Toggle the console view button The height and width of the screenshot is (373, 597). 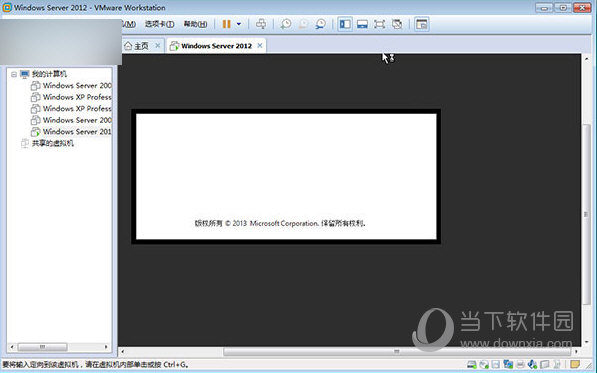421,24
